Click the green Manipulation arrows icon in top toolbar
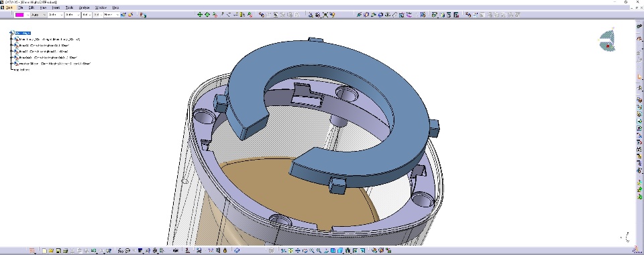The image size is (644, 255). pyautogui.click(x=200, y=14)
